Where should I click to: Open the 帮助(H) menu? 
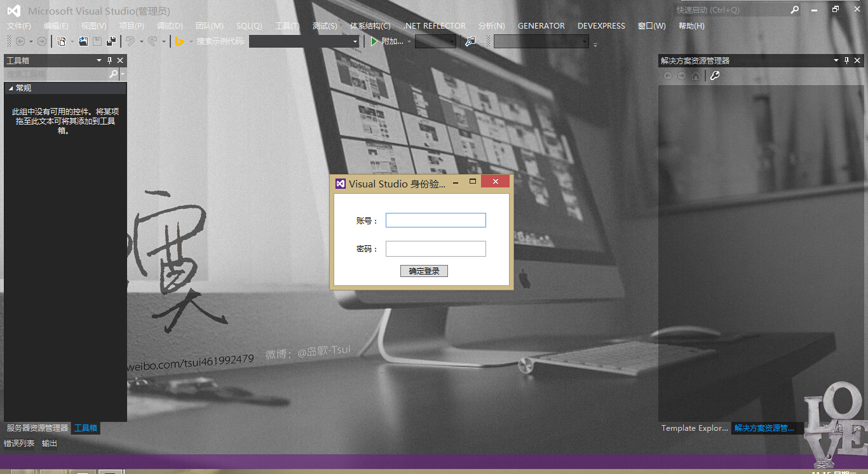click(691, 26)
